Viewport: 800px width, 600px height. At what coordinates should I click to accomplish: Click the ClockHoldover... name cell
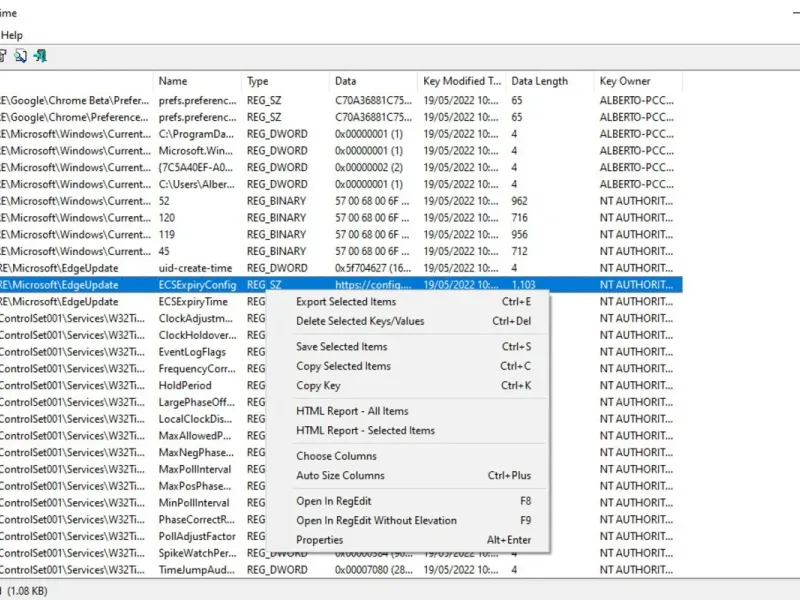pyautogui.click(x=197, y=335)
